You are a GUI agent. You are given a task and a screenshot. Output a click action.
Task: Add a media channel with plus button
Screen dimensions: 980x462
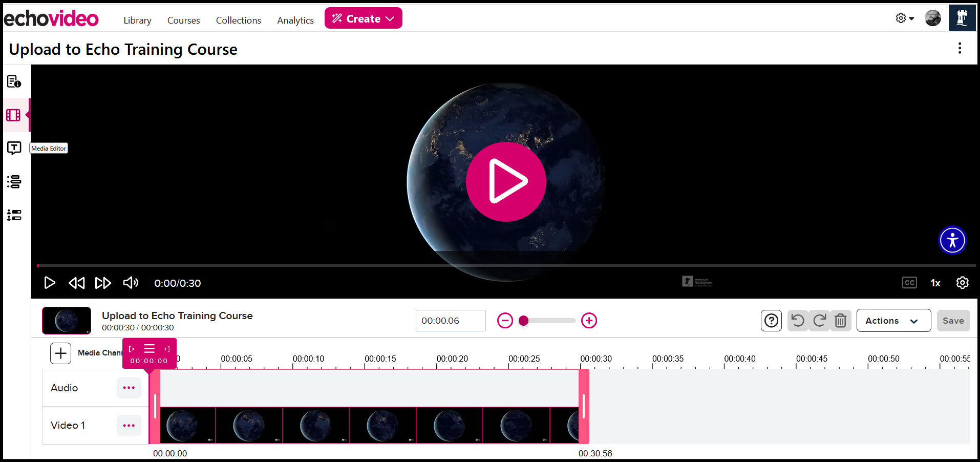60,353
